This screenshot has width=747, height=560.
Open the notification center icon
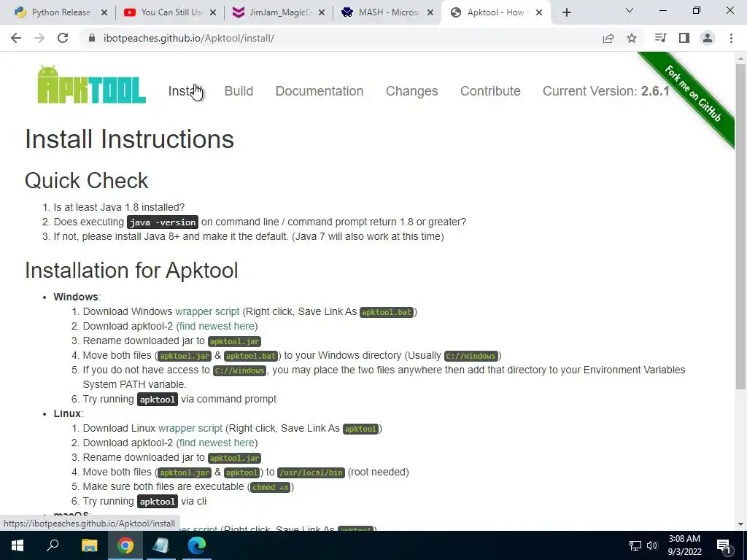point(724,545)
